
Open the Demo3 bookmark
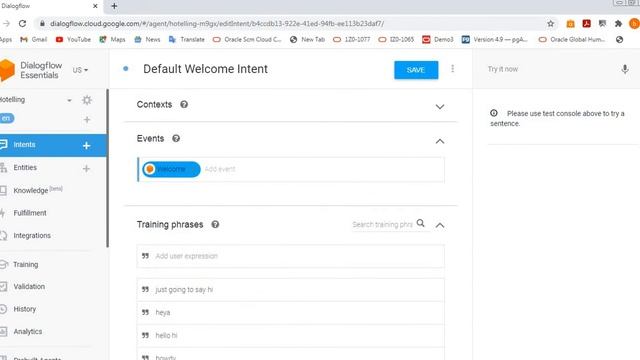(438, 40)
